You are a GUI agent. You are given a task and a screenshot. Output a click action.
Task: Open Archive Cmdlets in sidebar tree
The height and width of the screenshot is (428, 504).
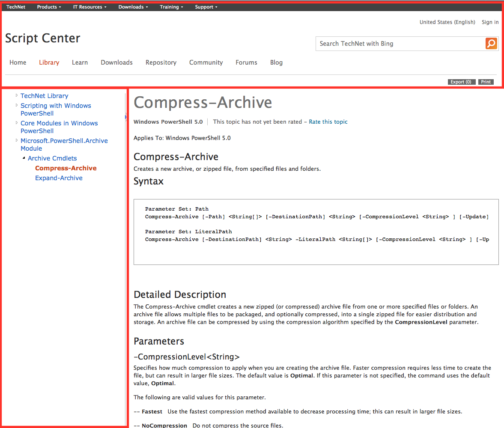[x=52, y=158]
